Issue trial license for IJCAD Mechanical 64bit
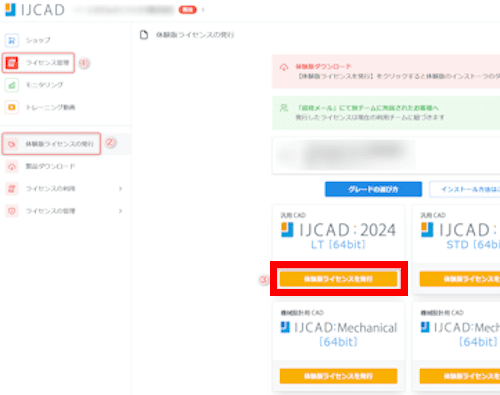The height and width of the screenshot is (395, 500). (x=338, y=376)
